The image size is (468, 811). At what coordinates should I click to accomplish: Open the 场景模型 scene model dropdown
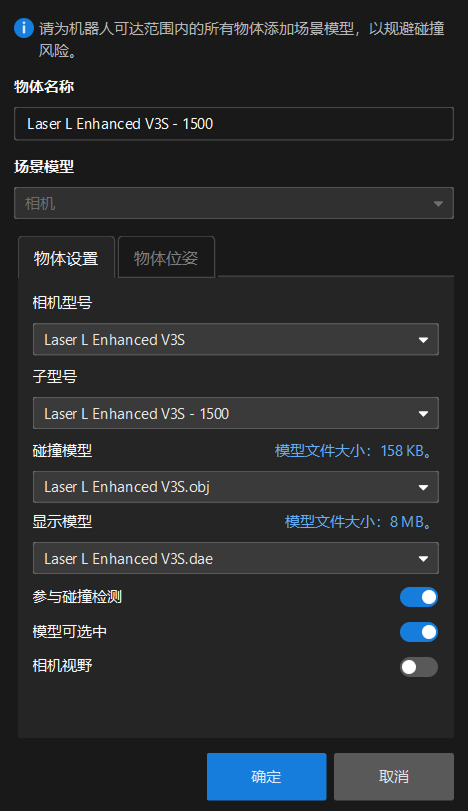234,203
